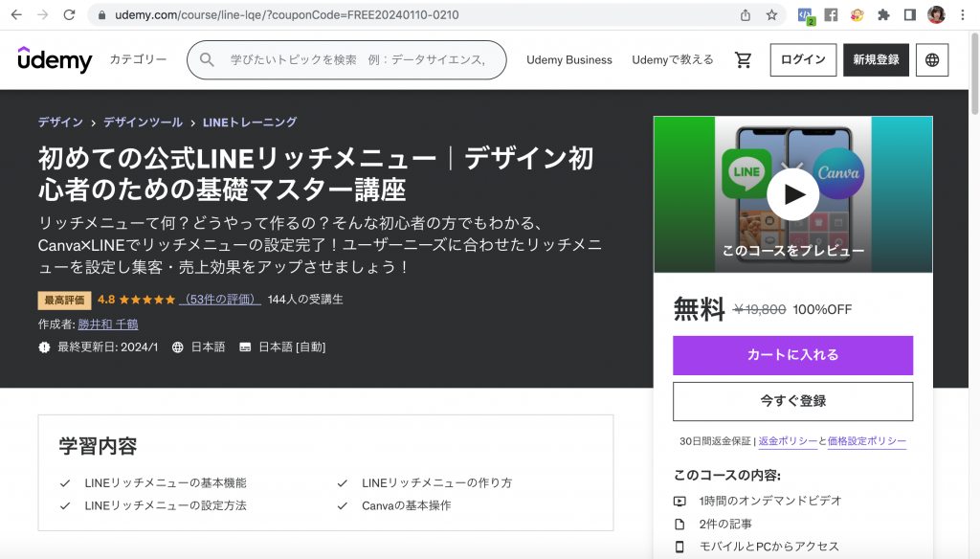Image resolution: width=980 pixels, height=559 pixels.
Task: Open the 返金ポリシー link
Action: click(x=788, y=441)
